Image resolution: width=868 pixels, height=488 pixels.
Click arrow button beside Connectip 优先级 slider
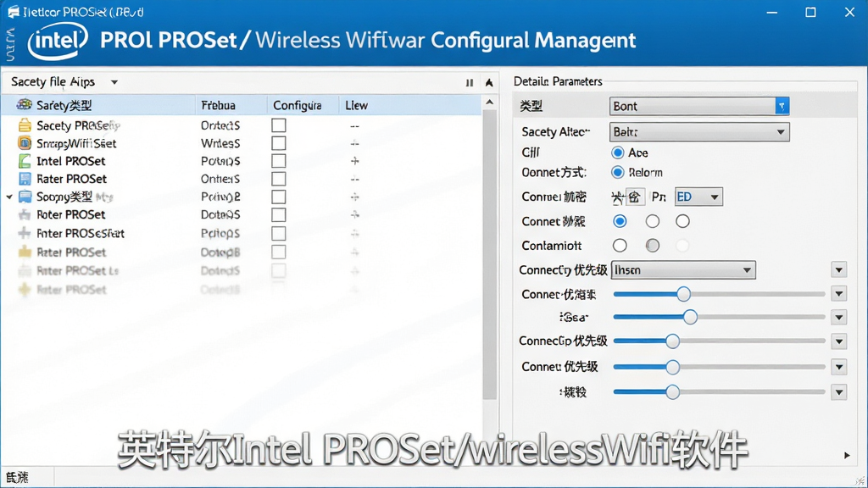(x=839, y=341)
